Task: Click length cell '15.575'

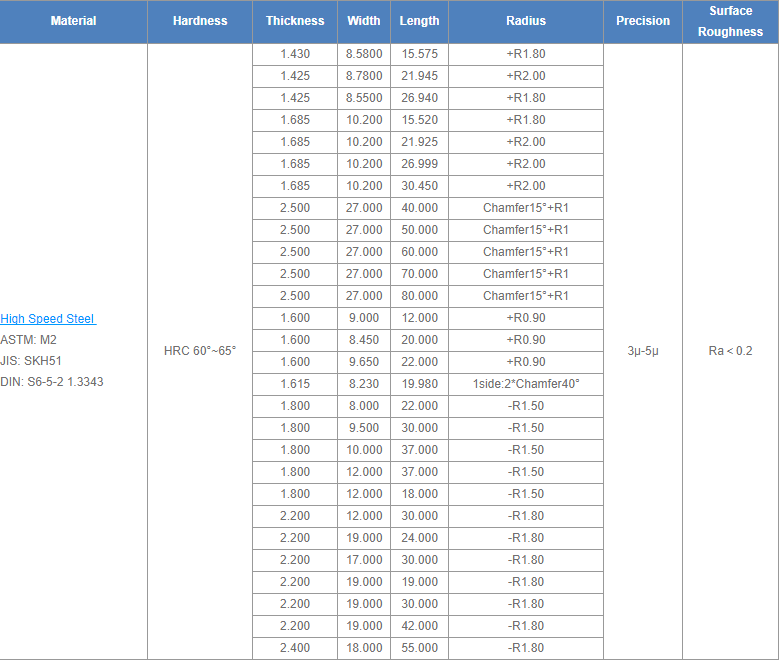Action: click(x=419, y=54)
